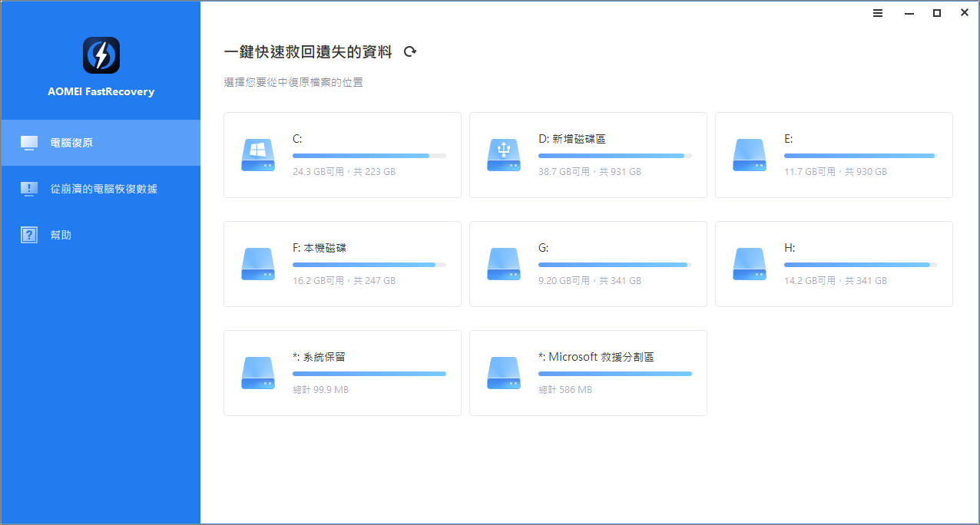Viewport: 980px width, 525px height.
Task: Click the Microsoft 救援分割區 usage bar
Action: (615, 374)
